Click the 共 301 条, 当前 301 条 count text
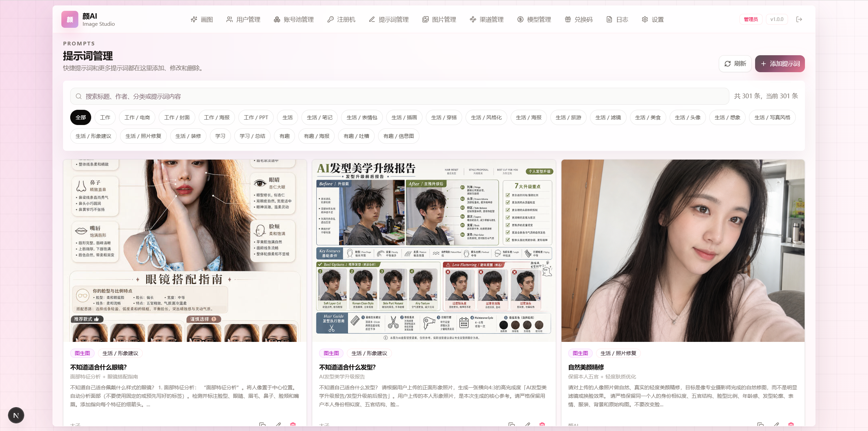 [x=766, y=96]
